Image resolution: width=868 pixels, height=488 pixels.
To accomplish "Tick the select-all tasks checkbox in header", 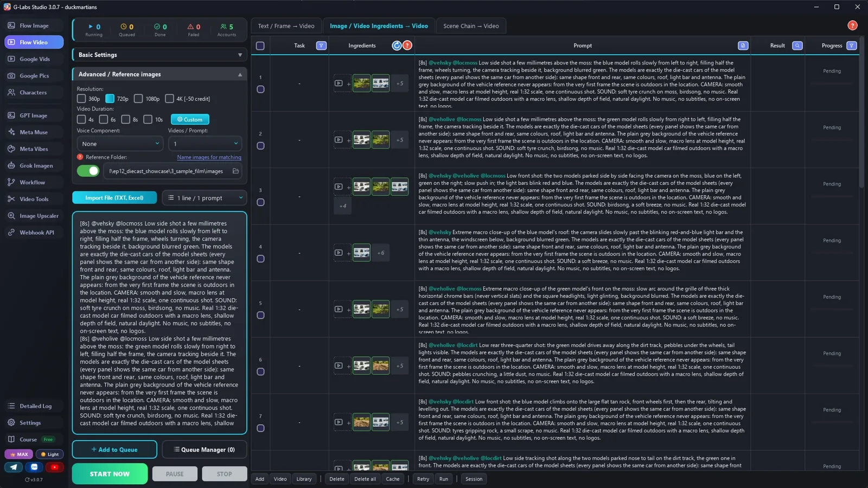I will 260,46.
